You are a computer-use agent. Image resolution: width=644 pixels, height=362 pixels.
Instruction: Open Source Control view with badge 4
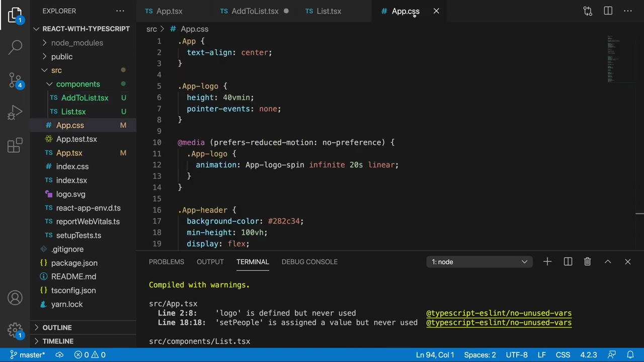15,79
